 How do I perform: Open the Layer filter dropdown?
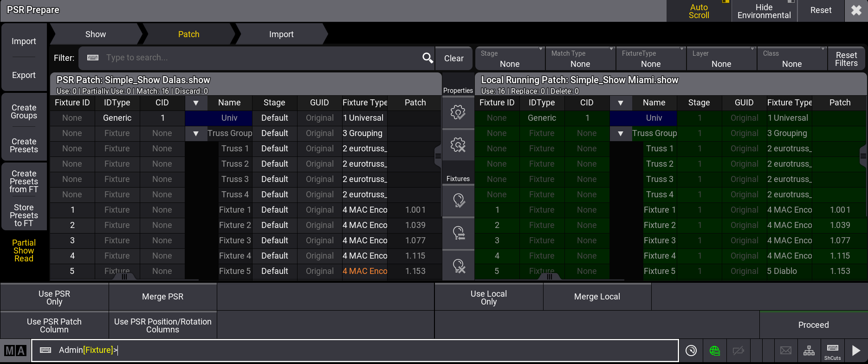pos(721,58)
